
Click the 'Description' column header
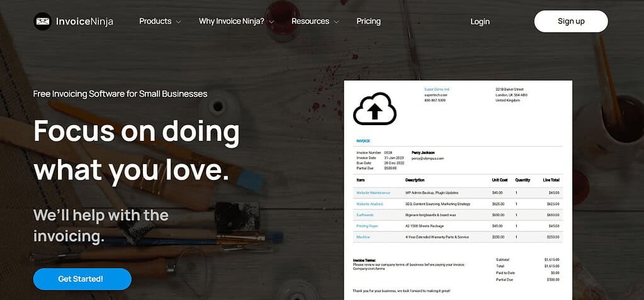click(x=415, y=180)
